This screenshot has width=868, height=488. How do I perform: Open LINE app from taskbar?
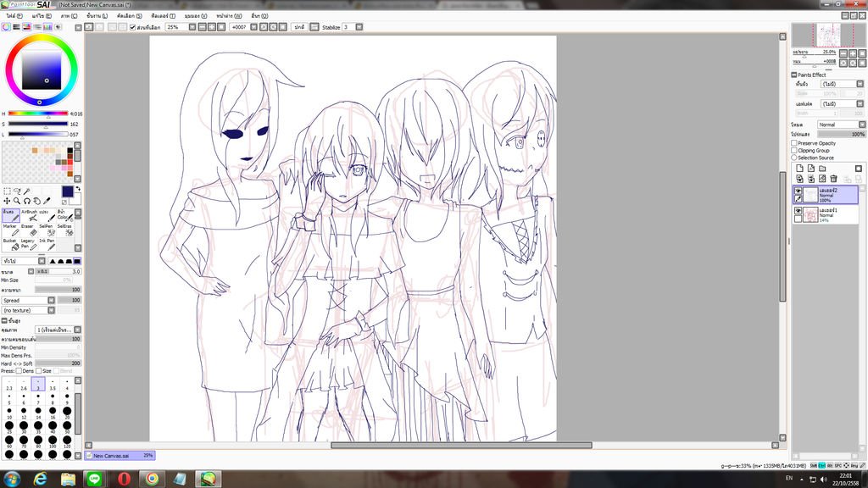[95, 479]
